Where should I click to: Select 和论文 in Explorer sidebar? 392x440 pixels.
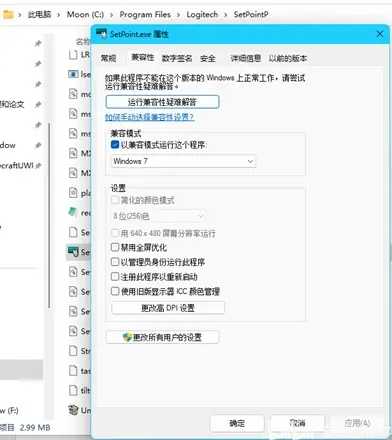12,104
